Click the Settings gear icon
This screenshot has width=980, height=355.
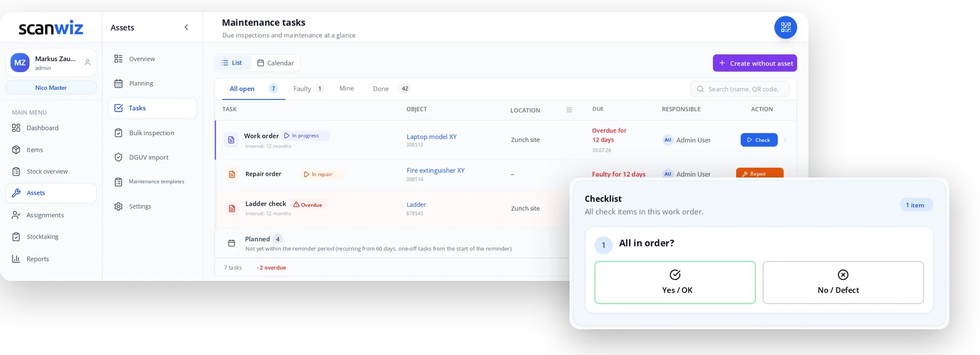pyautogui.click(x=118, y=206)
